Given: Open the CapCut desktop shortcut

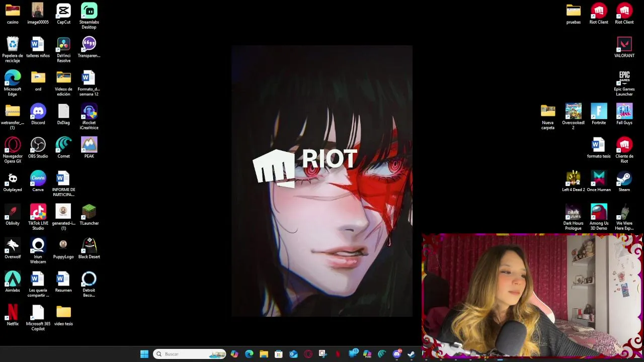Looking at the screenshot, I should tap(63, 14).
